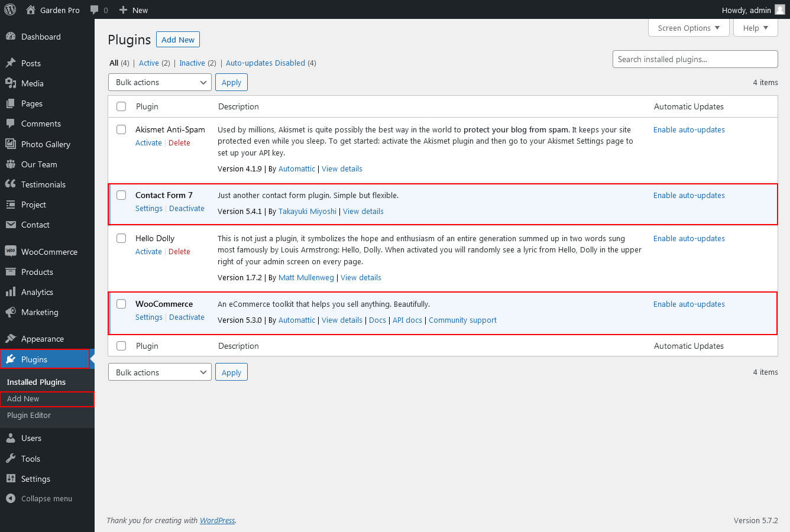Image resolution: width=790 pixels, height=532 pixels.
Task: Expand the Screen Options panel
Action: point(688,28)
